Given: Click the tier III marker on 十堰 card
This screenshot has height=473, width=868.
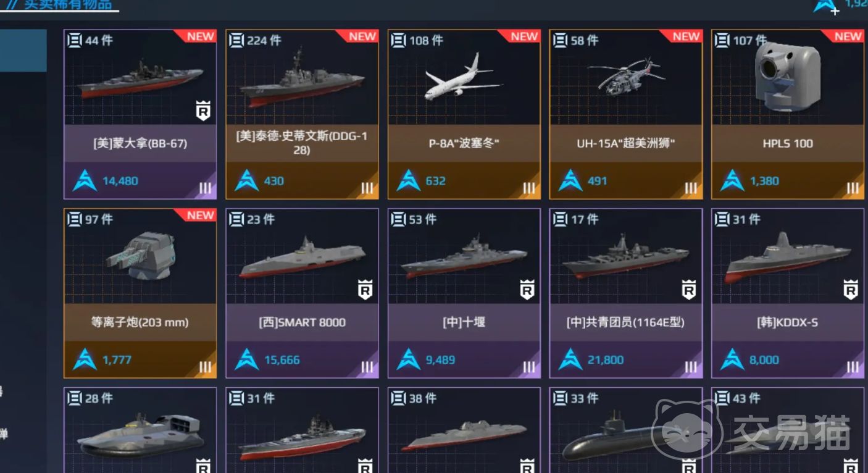Looking at the screenshot, I should point(529,367).
